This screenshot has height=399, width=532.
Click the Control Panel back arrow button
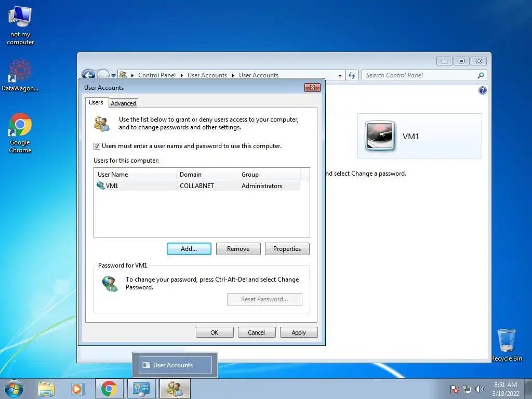(x=88, y=74)
